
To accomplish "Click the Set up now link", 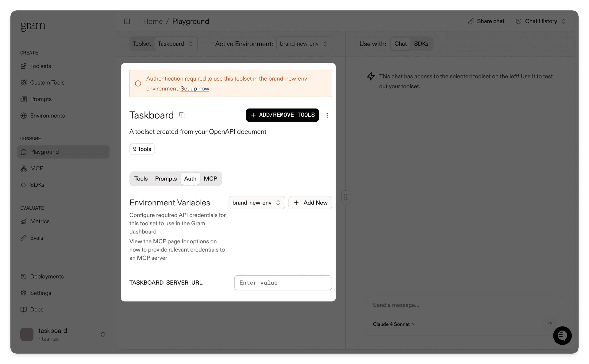I will (194, 89).
